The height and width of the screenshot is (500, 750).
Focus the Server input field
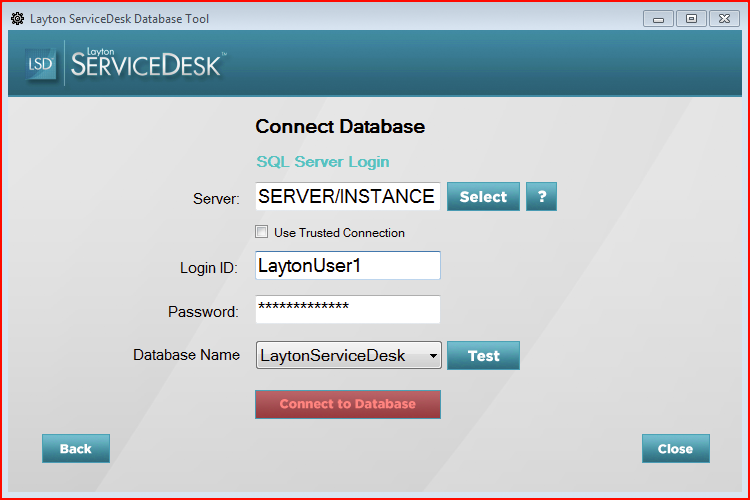[x=348, y=196]
